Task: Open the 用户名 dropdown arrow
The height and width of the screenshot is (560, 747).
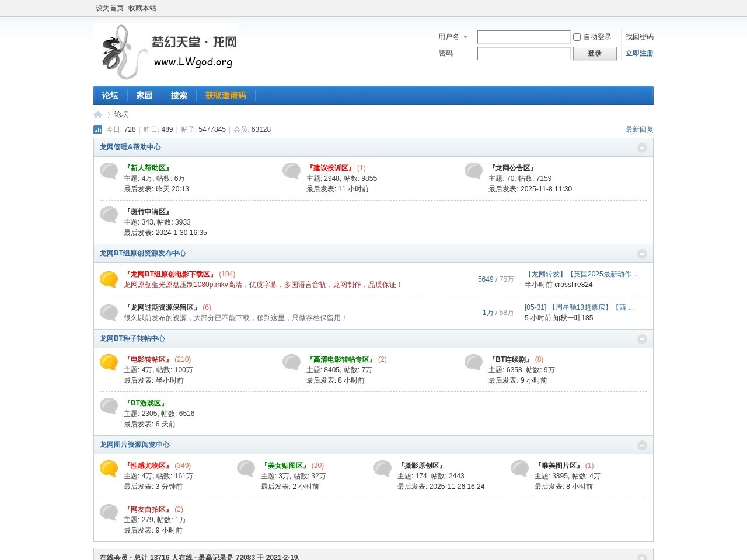Action: pyautogui.click(x=465, y=37)
